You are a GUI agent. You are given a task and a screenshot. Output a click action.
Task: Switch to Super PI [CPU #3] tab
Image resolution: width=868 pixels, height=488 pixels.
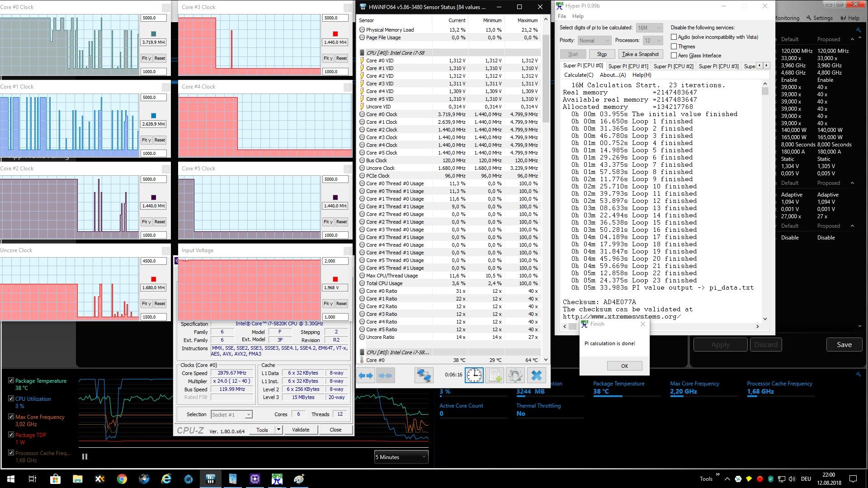[718, 66]
